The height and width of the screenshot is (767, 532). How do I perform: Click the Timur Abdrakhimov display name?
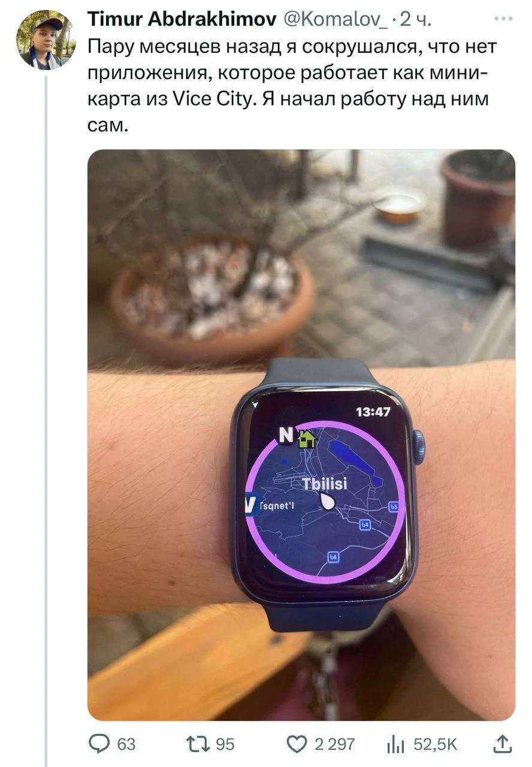[182, 19]
